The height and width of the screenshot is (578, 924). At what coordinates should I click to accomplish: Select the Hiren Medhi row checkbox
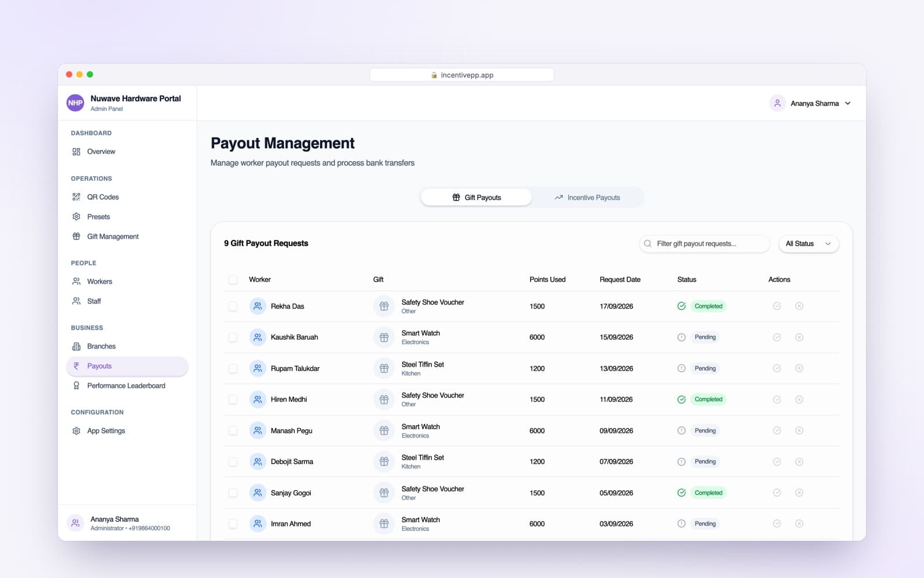[x=233, y=399]
